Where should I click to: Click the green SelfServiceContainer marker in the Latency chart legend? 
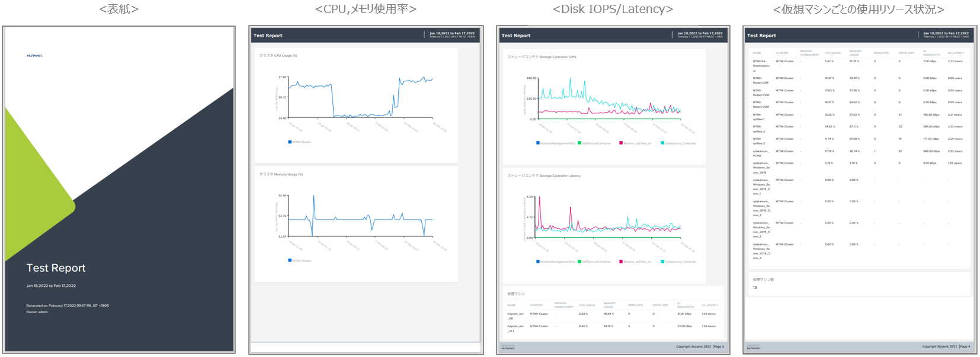[x=579, y=262]
